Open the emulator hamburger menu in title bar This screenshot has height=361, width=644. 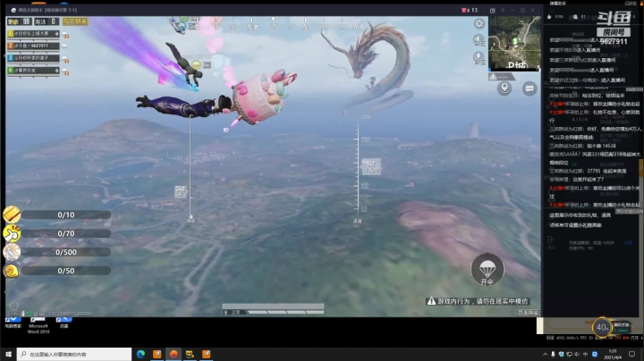click(503, 10)
